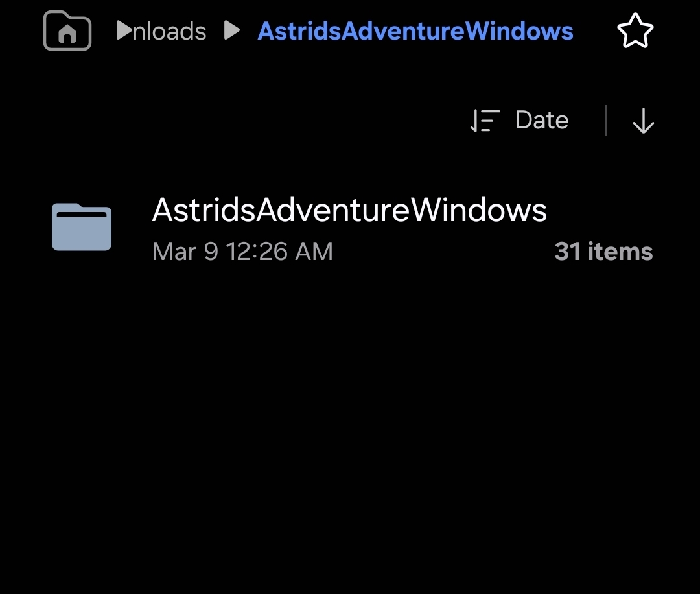Tap the descending arrow right of the divider
The image size is (700, 594).
pos(643,121)
